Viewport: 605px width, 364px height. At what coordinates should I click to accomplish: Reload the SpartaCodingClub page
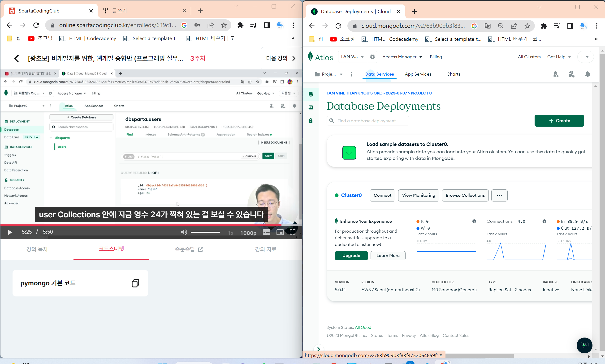coord(36,25)
